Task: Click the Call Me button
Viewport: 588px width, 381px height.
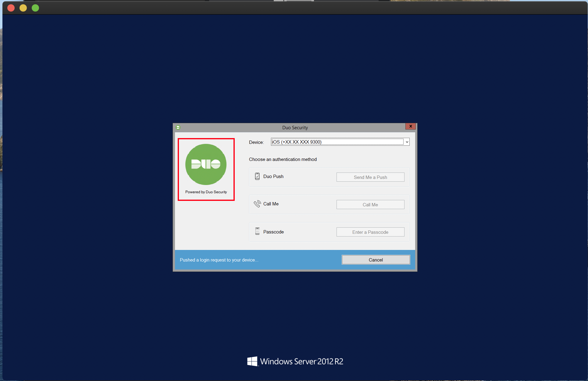Action: pyautogui.click(x=370, y=205)
